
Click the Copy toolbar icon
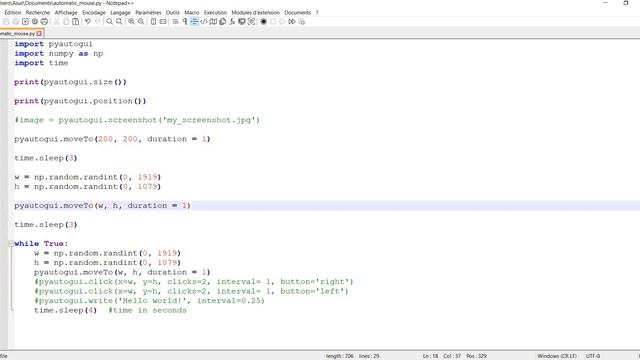pos(66,22)
